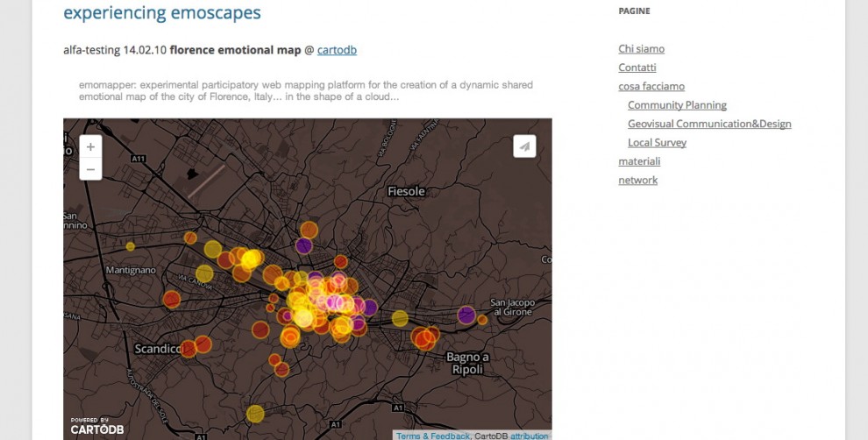The image size is (868, 440).
Task: Click San Jacopo al Girone map label
Action: (513, 307)
